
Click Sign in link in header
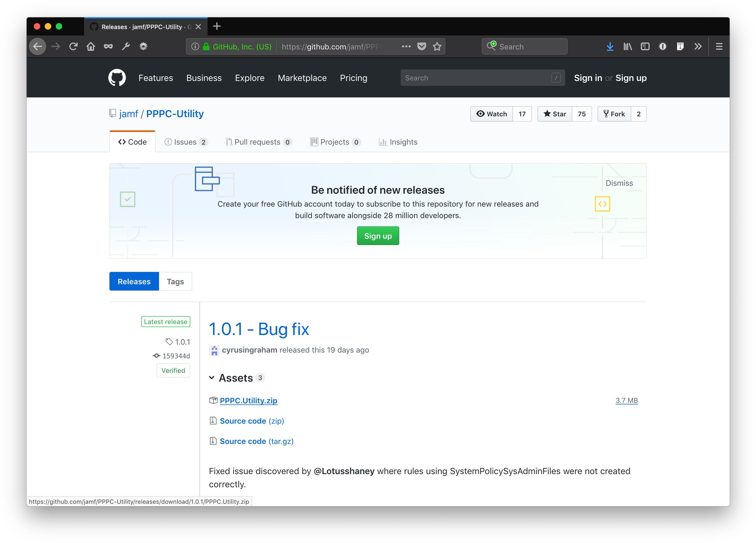588,78
